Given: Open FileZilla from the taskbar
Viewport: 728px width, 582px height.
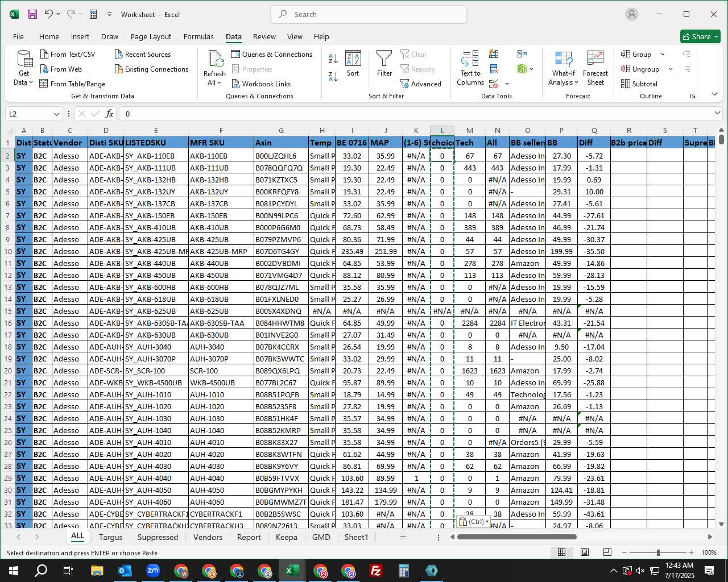Looking at the screenshot, I should (x=376, y=571).
